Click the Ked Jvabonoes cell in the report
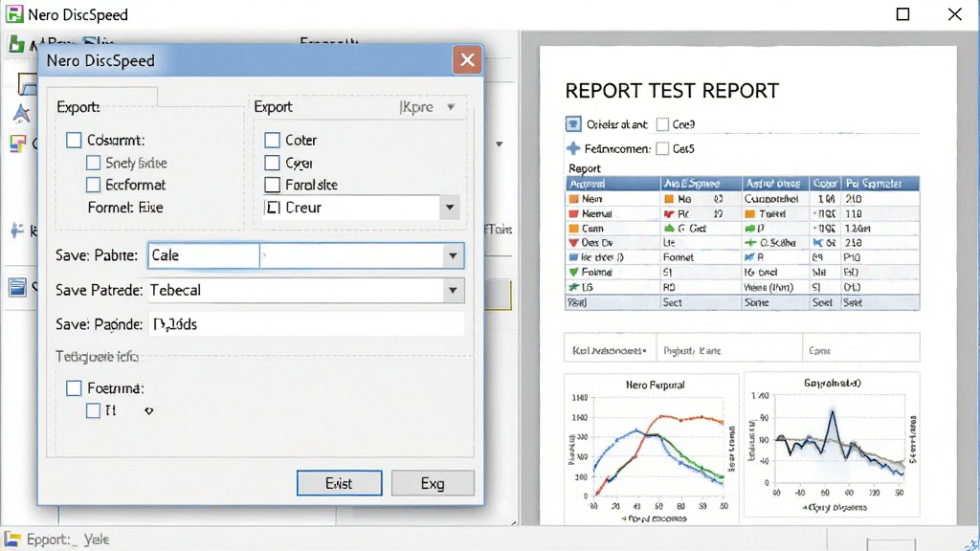The width and height of the screenshot is (980, 551). [x=610, y=350]
